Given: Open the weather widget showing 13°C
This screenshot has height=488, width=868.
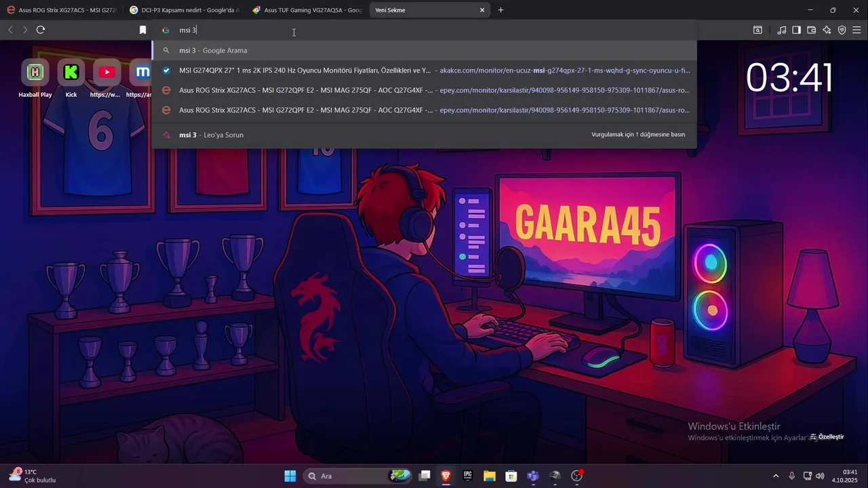Looking at the screenshot, I should coord(32,476).
